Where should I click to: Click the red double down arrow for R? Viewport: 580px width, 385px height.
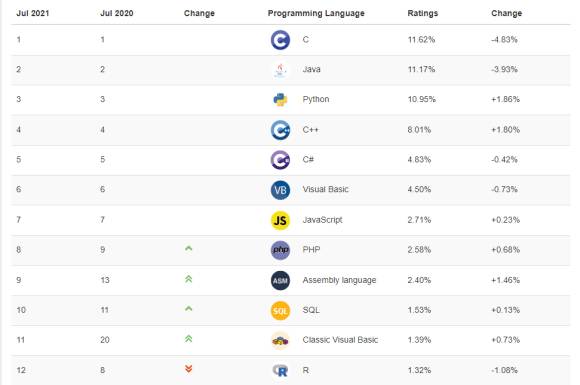click(189, 369)
